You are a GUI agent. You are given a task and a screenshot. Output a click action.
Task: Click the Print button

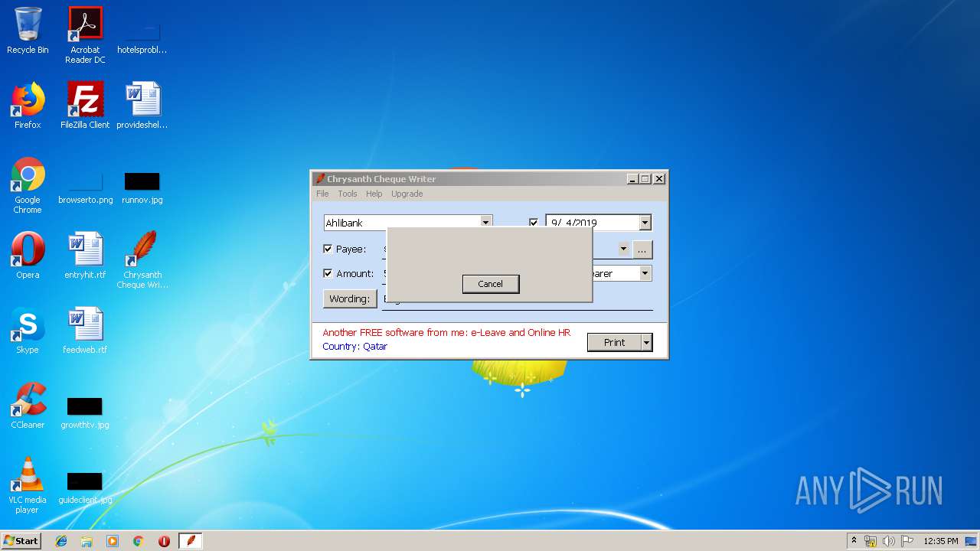tap(614, 342)
